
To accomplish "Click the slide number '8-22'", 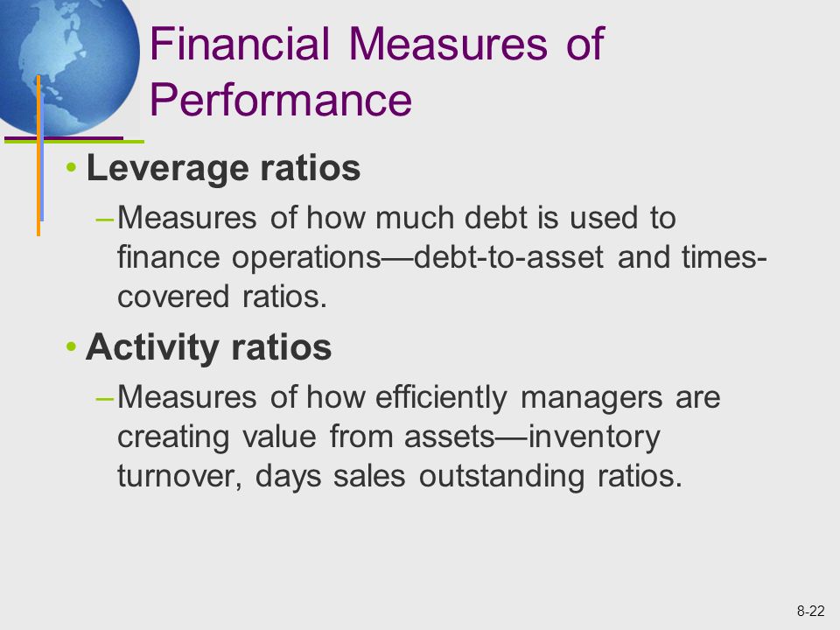I will coord(810,612).
